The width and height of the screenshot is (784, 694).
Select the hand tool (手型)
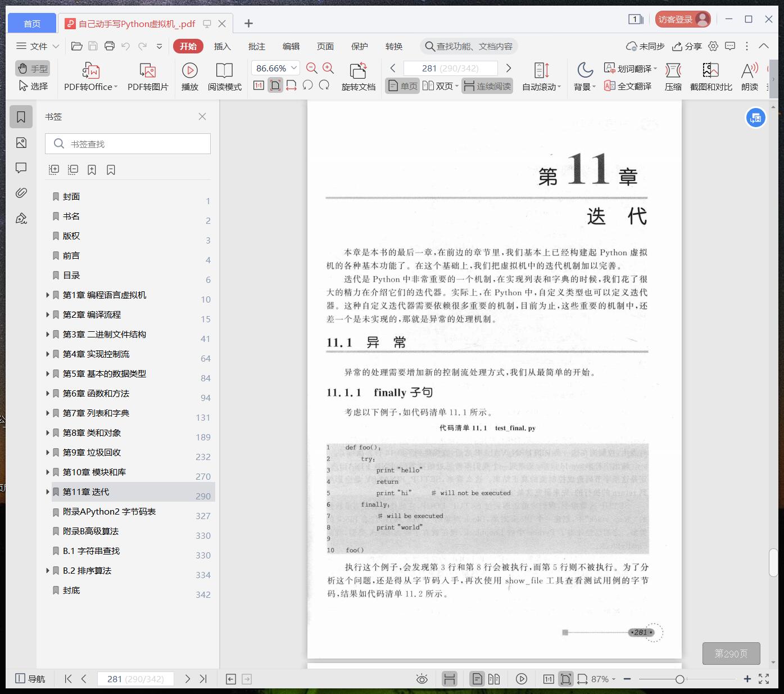coord(33,69)
